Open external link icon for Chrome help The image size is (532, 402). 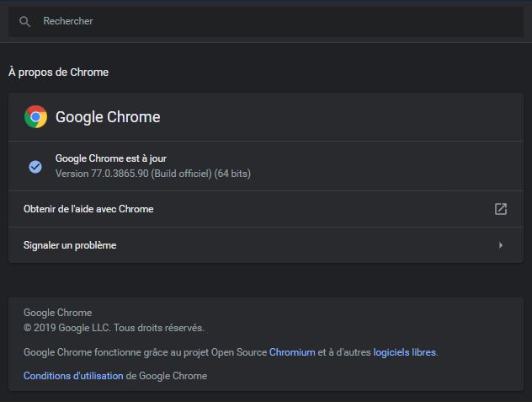(501, 209)
